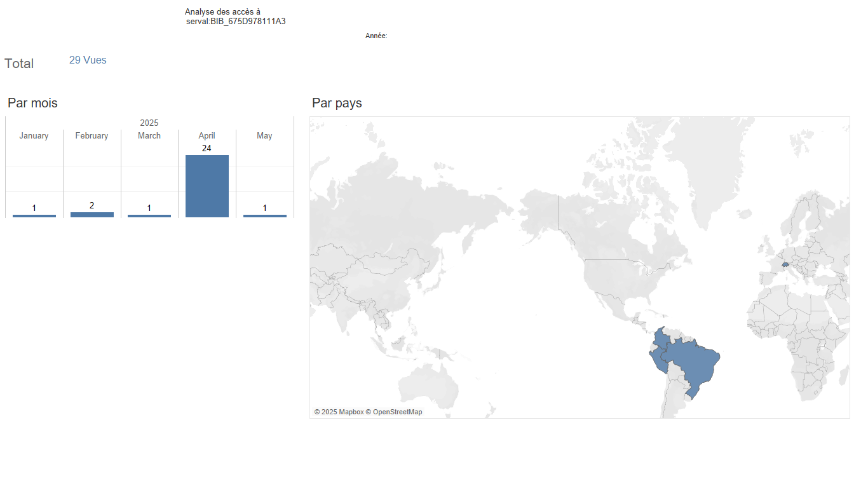Click the 2025 year header
Viewport: 868px width, 488px height.
point(149,123)
